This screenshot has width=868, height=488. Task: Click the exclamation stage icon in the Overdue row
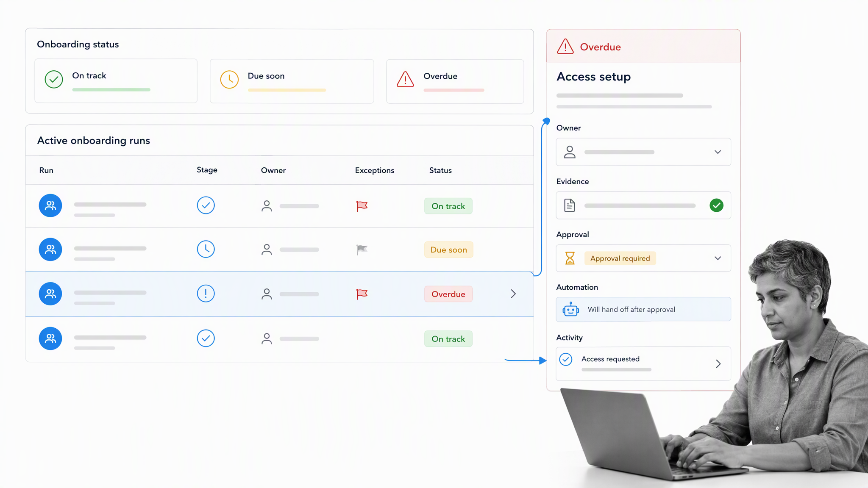coord(206,293)
